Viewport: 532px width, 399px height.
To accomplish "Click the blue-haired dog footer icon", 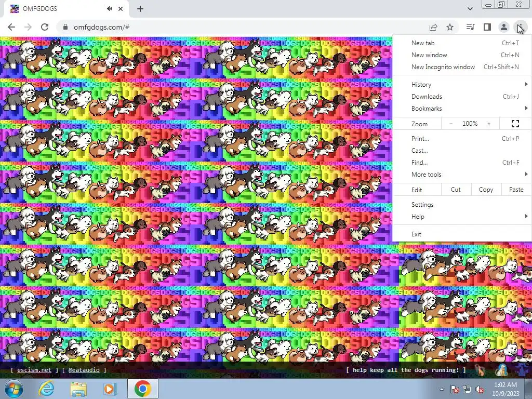I will (x=502, y=370).
